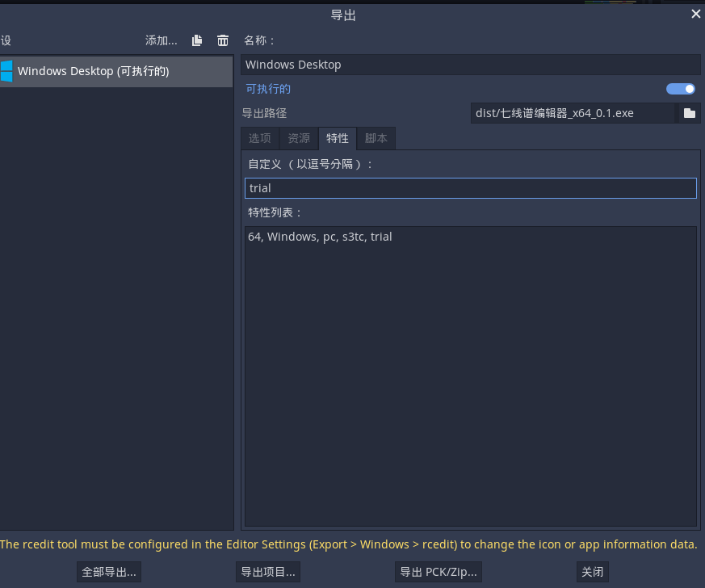
Task: Click the 名称 label
Action: [x=259, y=40]
